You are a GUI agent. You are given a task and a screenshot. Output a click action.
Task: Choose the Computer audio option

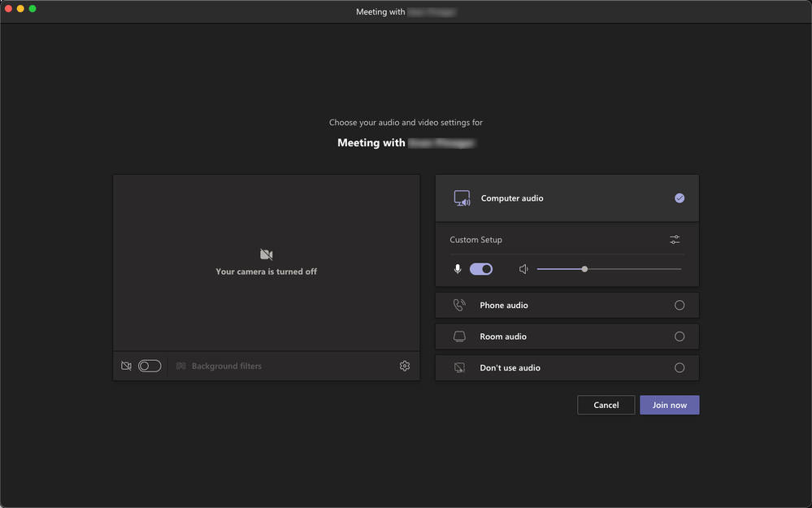[567, 198]
